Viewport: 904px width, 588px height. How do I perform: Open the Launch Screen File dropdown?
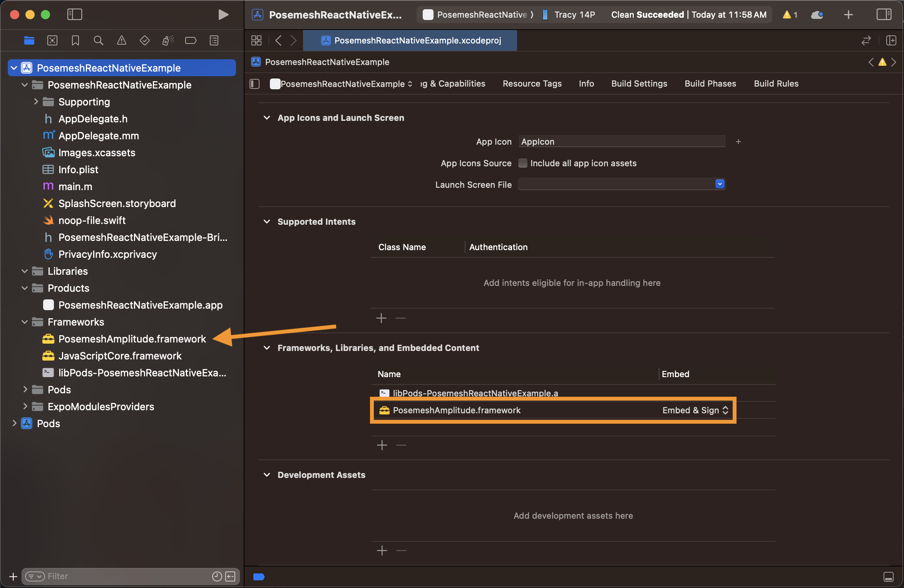pos(720,184)
